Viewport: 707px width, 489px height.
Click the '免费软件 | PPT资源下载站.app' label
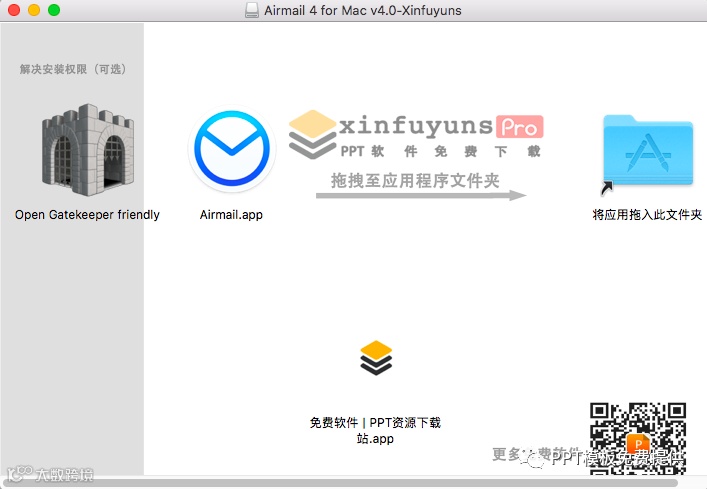click(x=375, y=430)
